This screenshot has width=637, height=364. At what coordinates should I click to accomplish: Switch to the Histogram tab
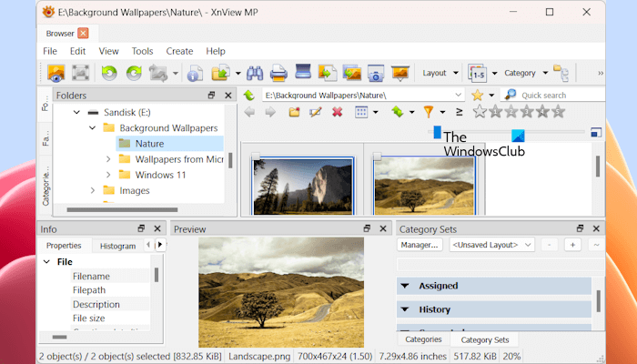click(117, 246)
